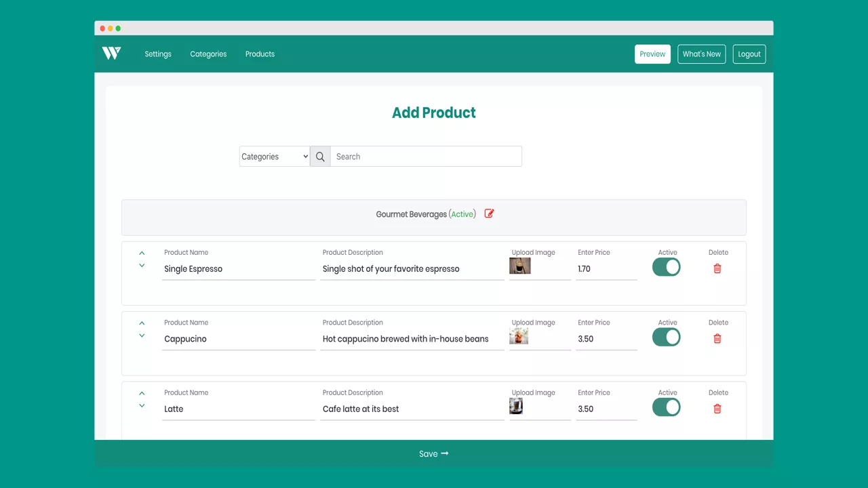The image size is (868, 488).
Task: Disable the Cappucino Active toggle
Action: pos(666,338)
